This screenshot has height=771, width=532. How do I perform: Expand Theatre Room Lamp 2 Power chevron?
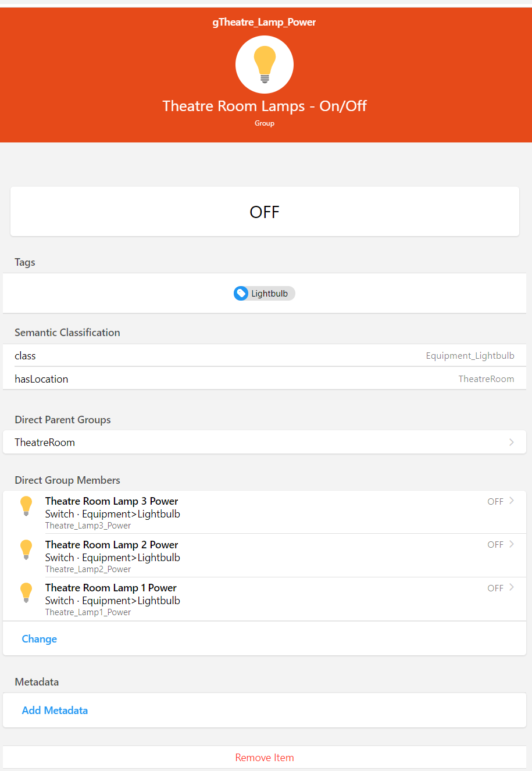pos(512,544)
